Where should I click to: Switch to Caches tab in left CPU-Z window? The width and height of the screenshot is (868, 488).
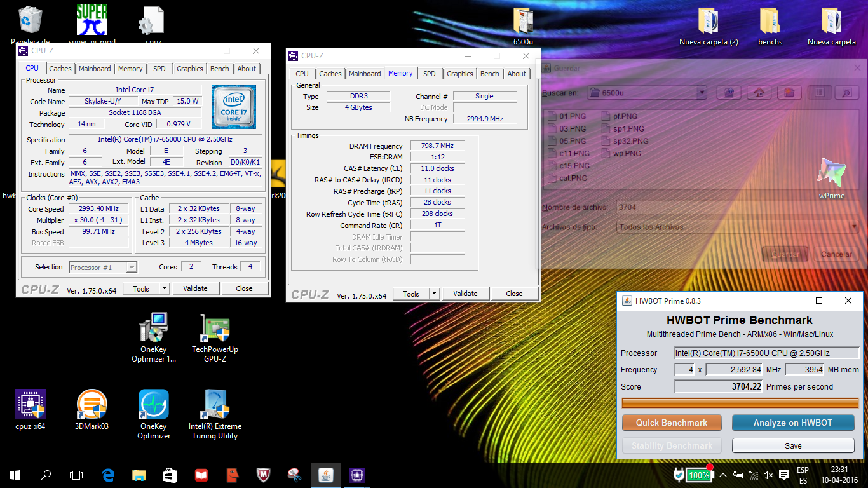60,69
